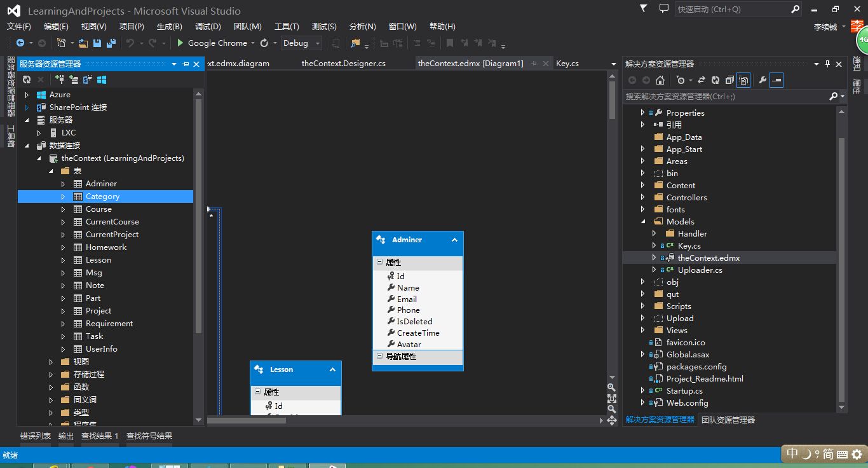Viewport: 868px width, 468px height.
Task: Collapse the Category table in Server Explorer
Action: click(64, 196)
